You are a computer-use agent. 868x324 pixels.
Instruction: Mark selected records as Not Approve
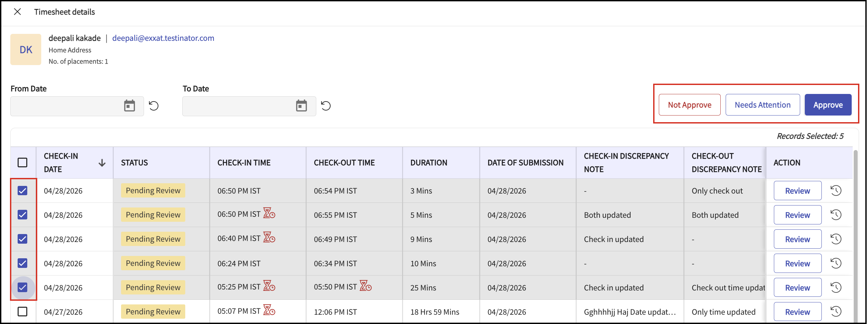click(689, 105)
